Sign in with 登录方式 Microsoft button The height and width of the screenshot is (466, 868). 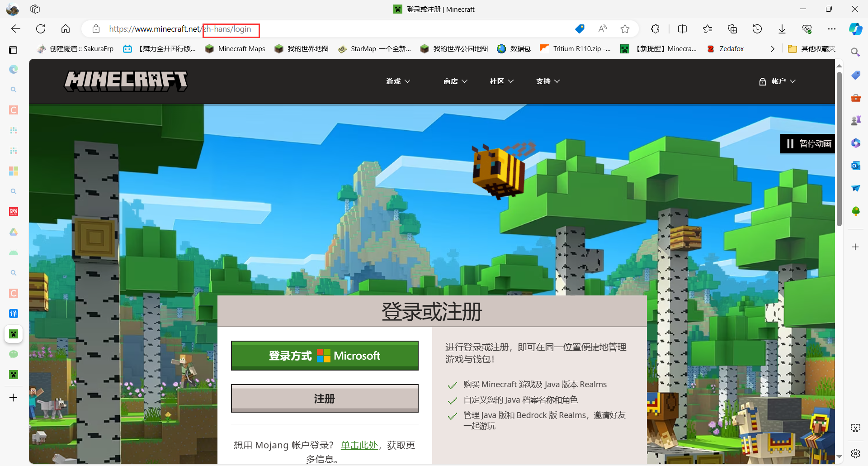pyautogui.click(x=325, y=356)
